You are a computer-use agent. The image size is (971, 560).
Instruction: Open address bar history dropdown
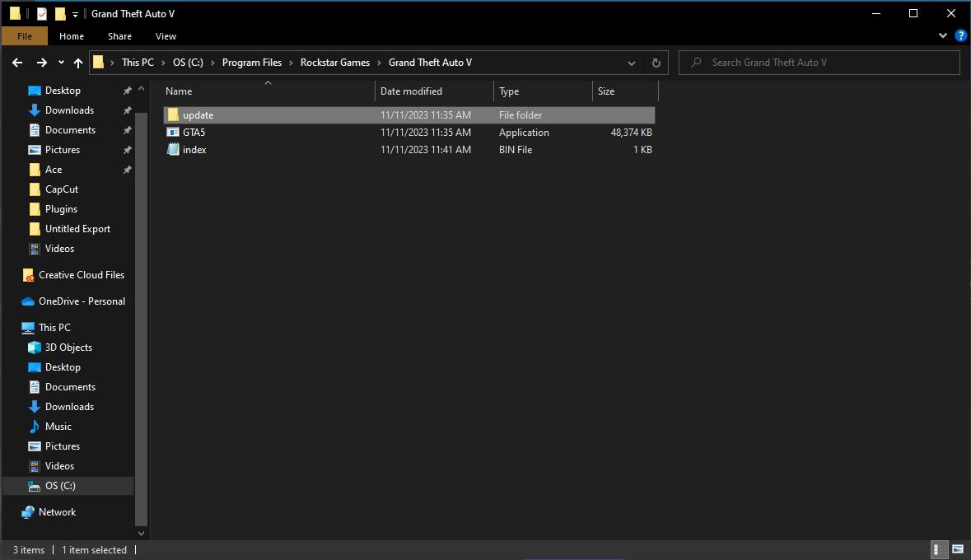coord(631,63)
